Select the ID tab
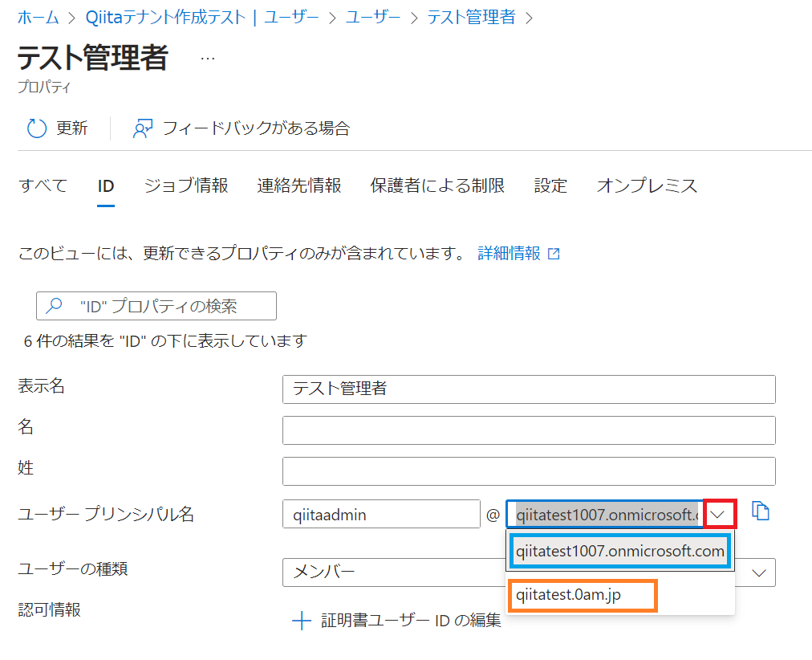Image resolution: width=812 pixels, height=660 pixels. pyautogui.click(x=106, y=186)
